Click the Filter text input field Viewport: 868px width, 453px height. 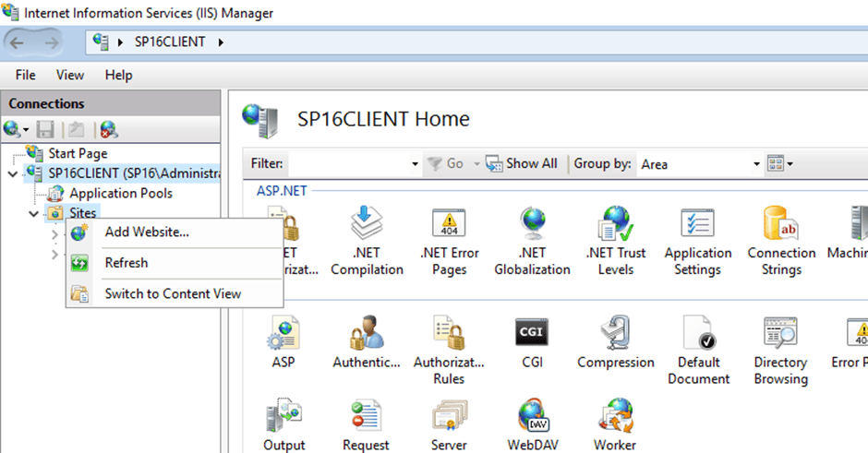click(x=347, y=164)
